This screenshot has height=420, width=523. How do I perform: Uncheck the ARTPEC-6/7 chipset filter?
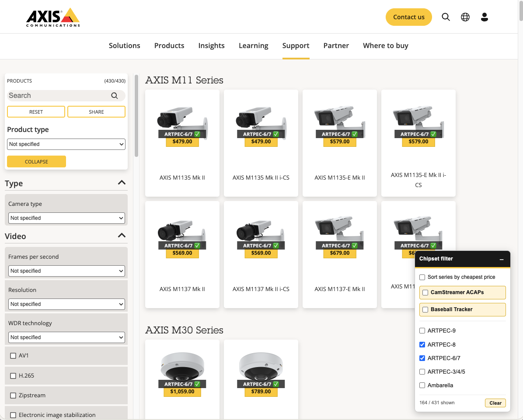[422, 358]
